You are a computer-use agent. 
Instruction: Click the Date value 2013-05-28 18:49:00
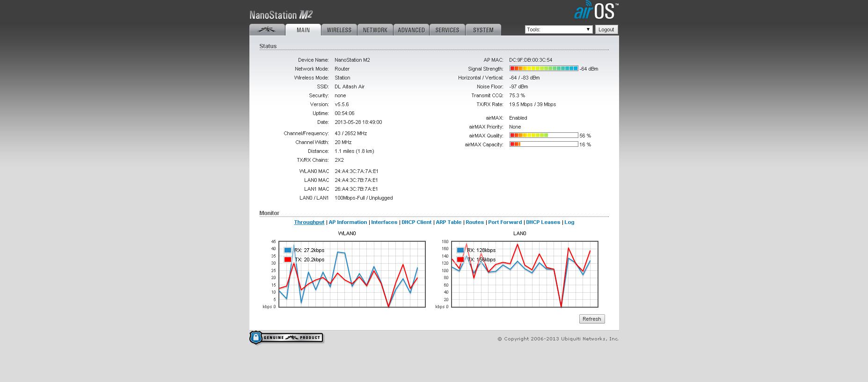pos(358,122)
